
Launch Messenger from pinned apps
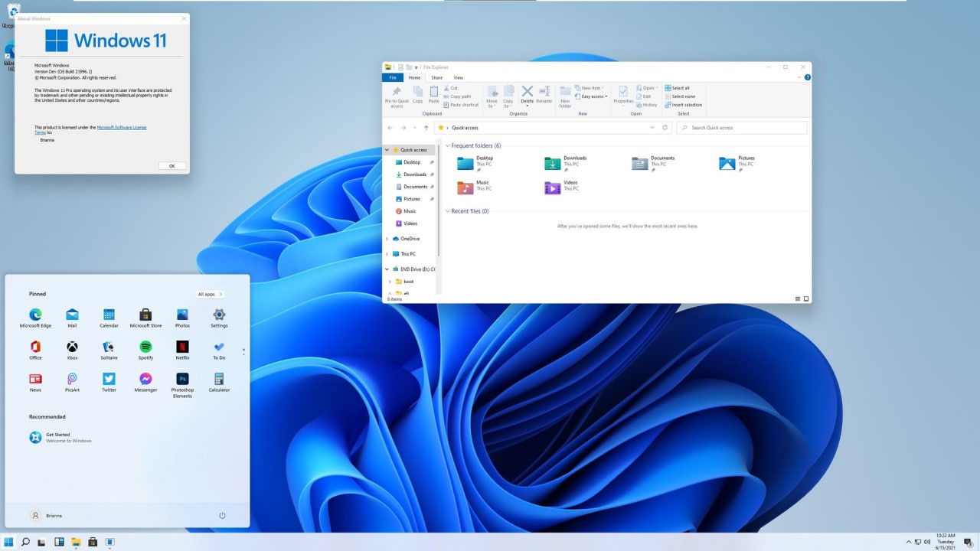pyautogui.click(x=145, y=383)
